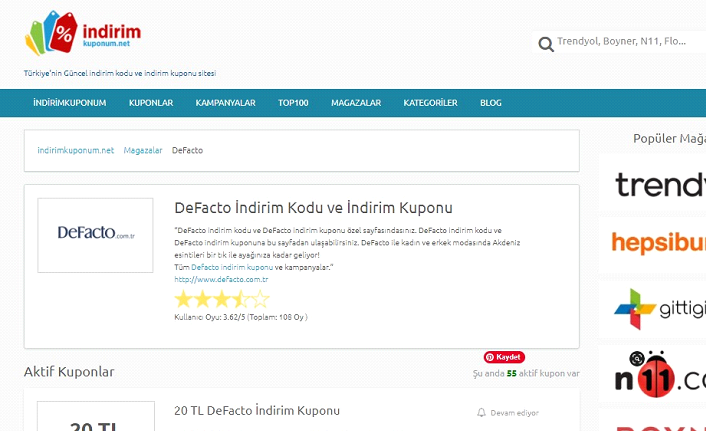706x431 pixels.
Task: Click the bell icon next to Devam ediyor
Action: (481, 412)
